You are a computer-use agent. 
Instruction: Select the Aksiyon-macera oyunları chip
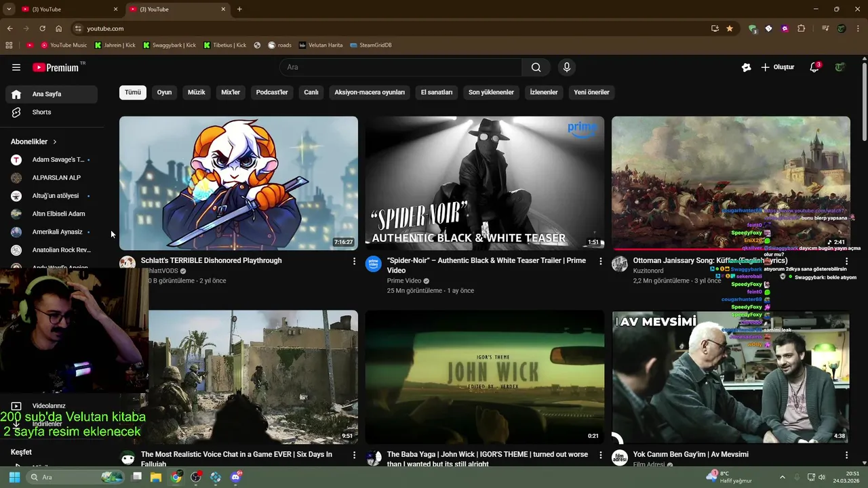click(x=370, y=92)
